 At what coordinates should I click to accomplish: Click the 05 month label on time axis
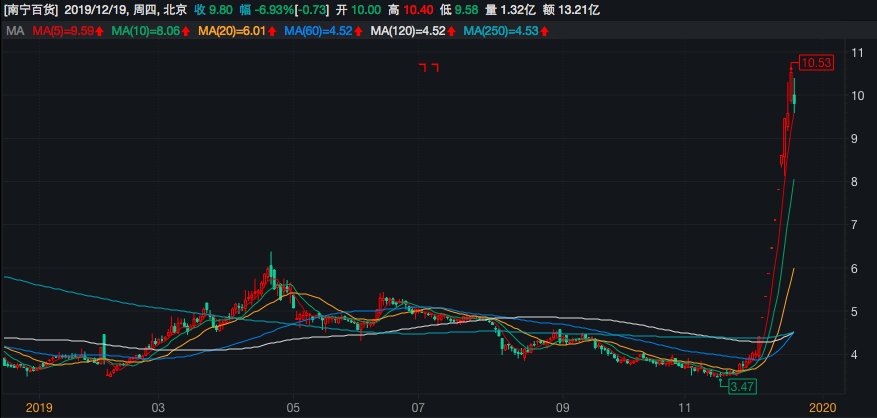point(293,408)
